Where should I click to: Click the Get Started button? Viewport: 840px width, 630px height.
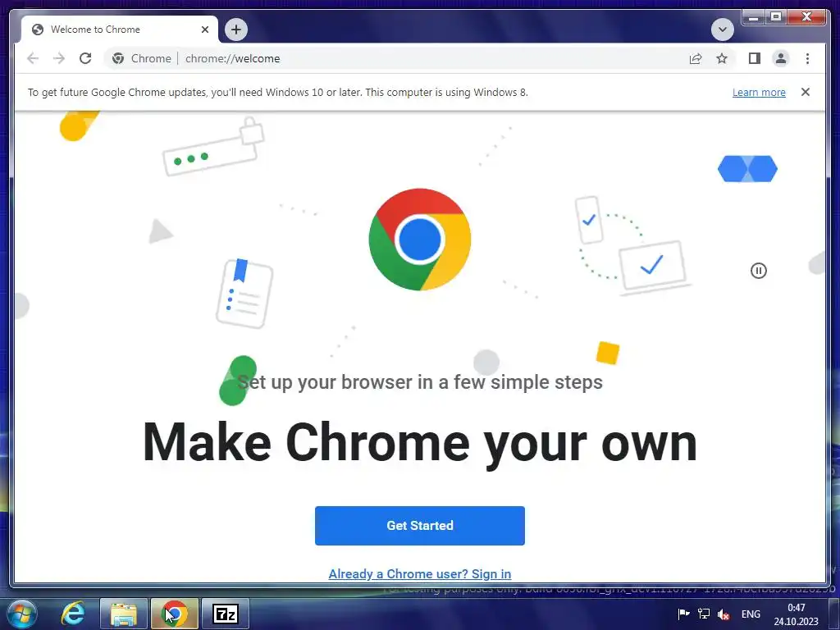click(419, 526)
